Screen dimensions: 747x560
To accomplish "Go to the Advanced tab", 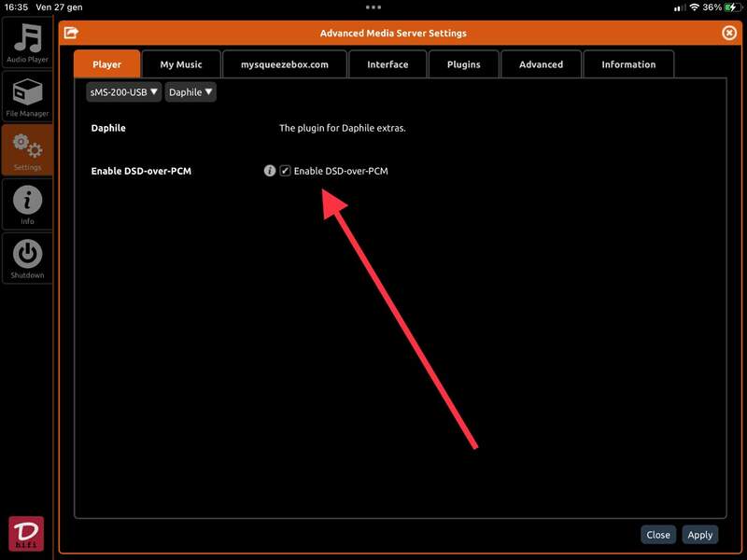I will pyautogui.click(x=541, y=64).
